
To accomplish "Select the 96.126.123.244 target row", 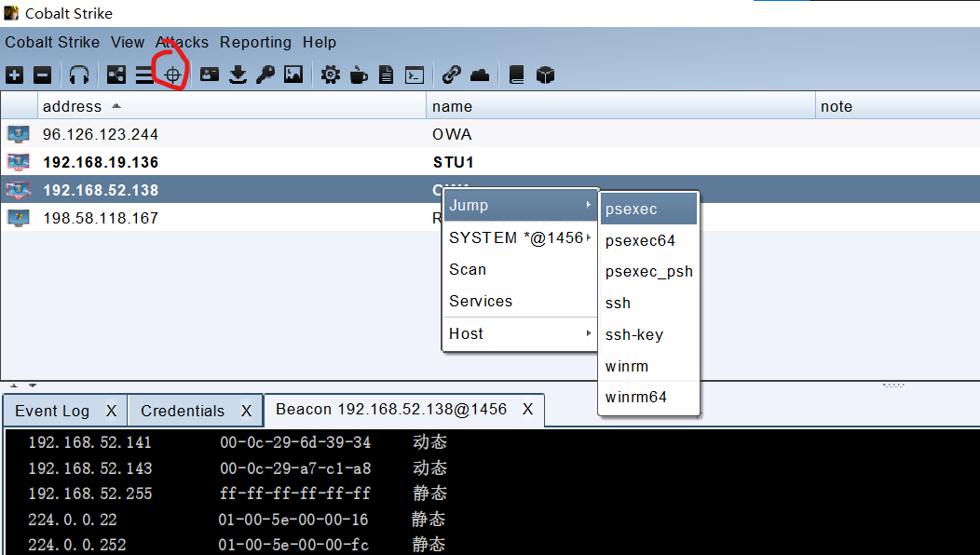I will 490,134.
